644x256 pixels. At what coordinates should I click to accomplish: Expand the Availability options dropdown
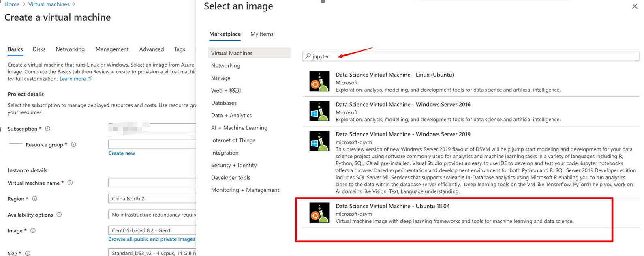[152, 215]
